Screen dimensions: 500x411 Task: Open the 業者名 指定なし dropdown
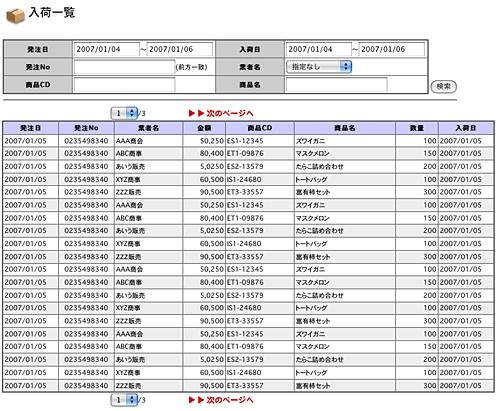pyautogui.click(x=319, y=67)
